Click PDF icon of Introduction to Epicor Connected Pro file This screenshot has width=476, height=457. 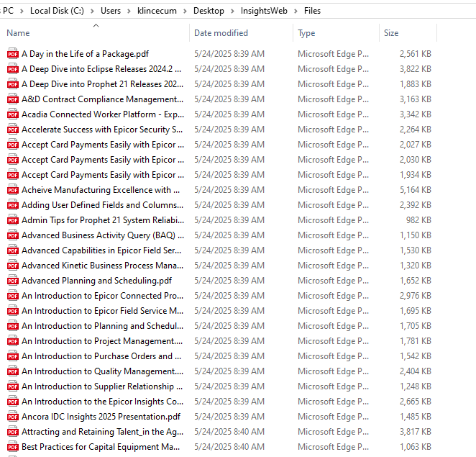tap(13, 296)
